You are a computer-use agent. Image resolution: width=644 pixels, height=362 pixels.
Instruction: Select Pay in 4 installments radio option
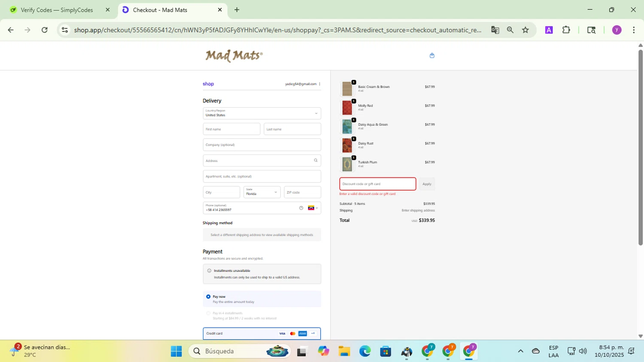click(208, 313)
